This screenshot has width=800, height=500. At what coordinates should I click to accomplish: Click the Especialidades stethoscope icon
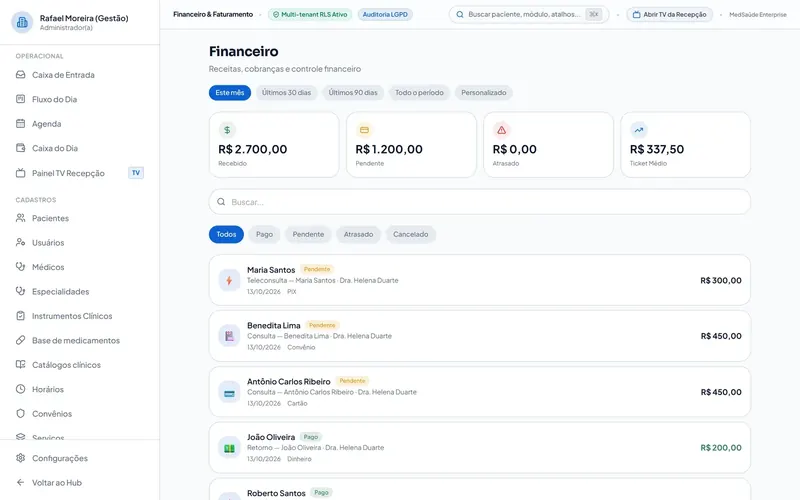click(x=20, y=291)
